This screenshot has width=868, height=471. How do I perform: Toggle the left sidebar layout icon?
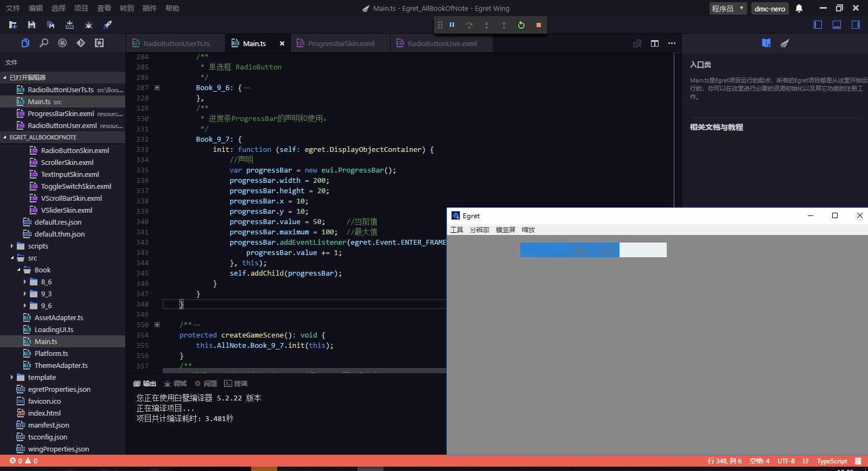(818, 25)
